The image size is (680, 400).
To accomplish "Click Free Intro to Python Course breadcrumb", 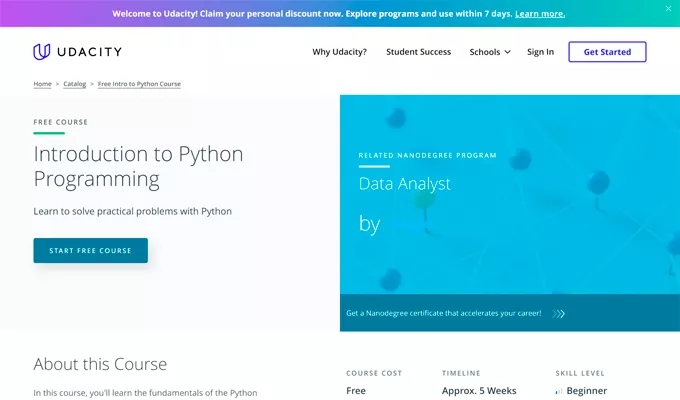I will pos(139,84).
